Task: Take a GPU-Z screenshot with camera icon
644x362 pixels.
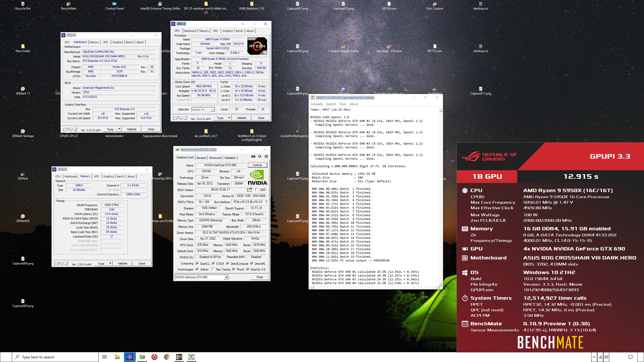Action: [x=253, y=156]
